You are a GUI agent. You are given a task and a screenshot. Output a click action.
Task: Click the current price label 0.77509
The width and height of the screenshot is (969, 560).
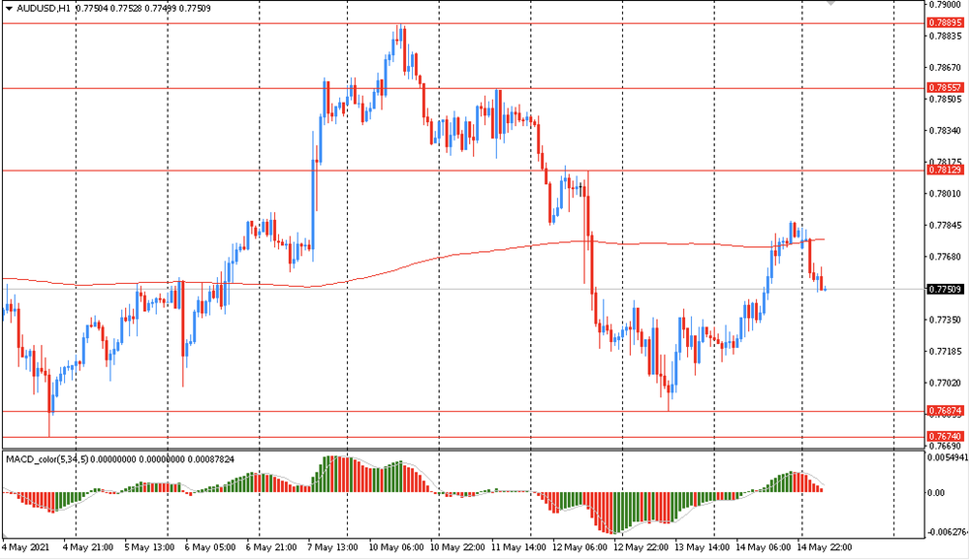(x=944, y=289)
